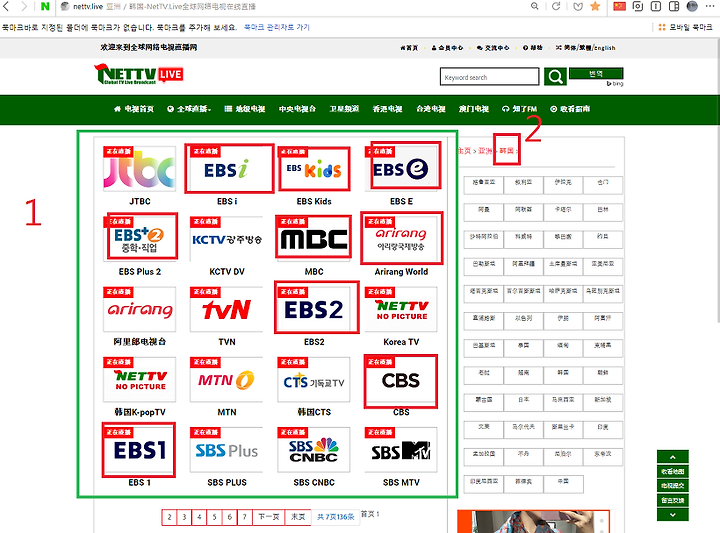The image size is (720, 533).
Task: Click the NETTV LIVE site logo
Action: [x=139, y=74]
